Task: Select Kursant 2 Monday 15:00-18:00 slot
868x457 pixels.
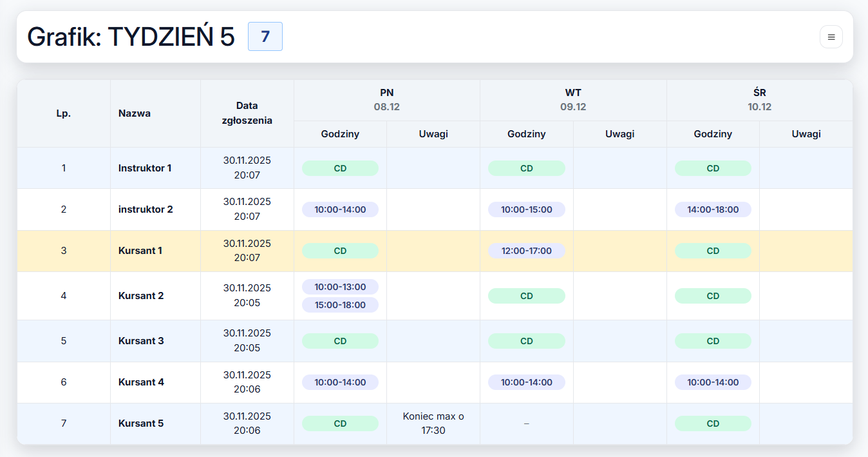Action: coord(340,305)
